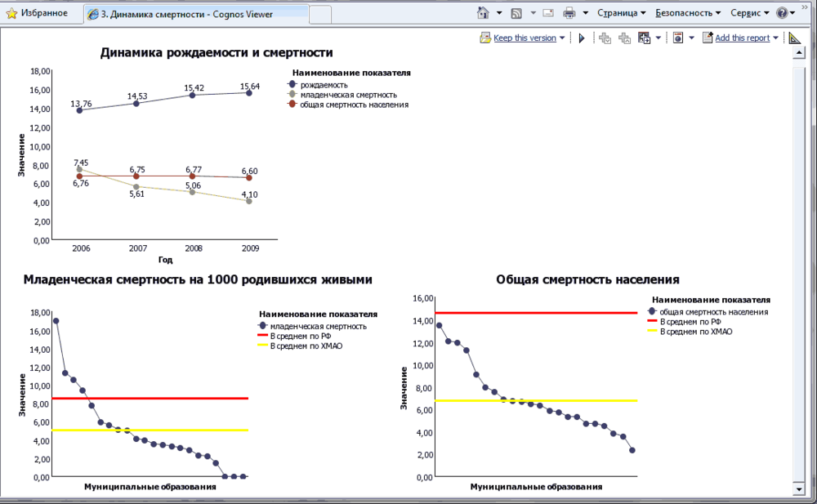Screen dimensions: 817x504
Task: Click the browser Home icon
Action: tap(483, 12)
